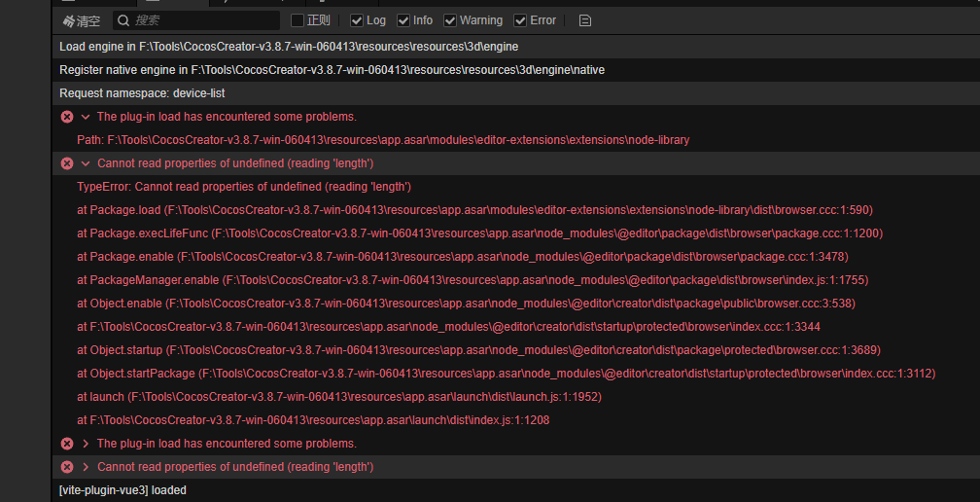Click error icon of second plug-in load message

(x=67, y=444)
